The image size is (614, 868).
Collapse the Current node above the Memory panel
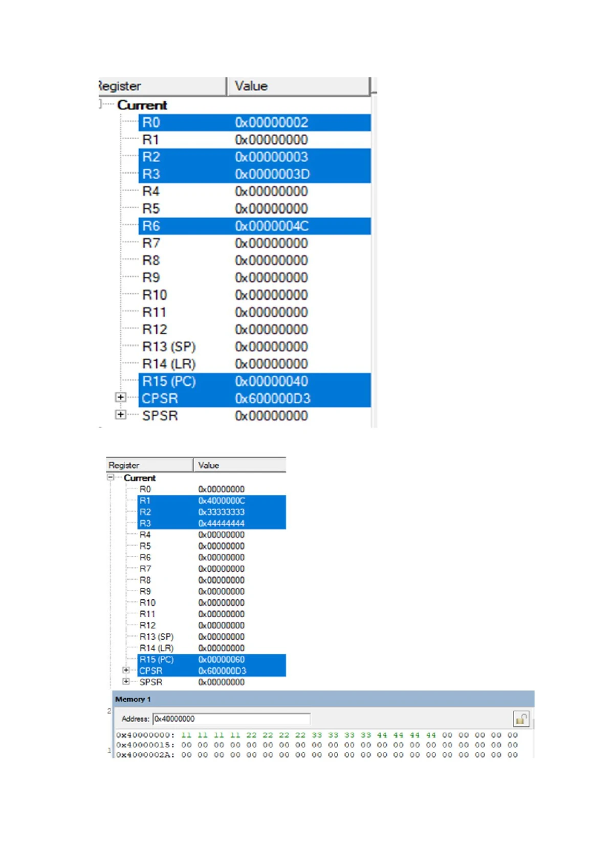(110, 477)
